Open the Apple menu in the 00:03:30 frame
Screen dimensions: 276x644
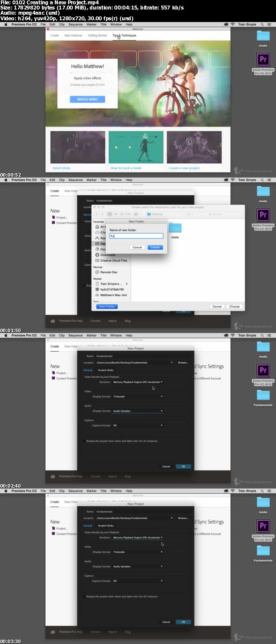tap(6, 491)
